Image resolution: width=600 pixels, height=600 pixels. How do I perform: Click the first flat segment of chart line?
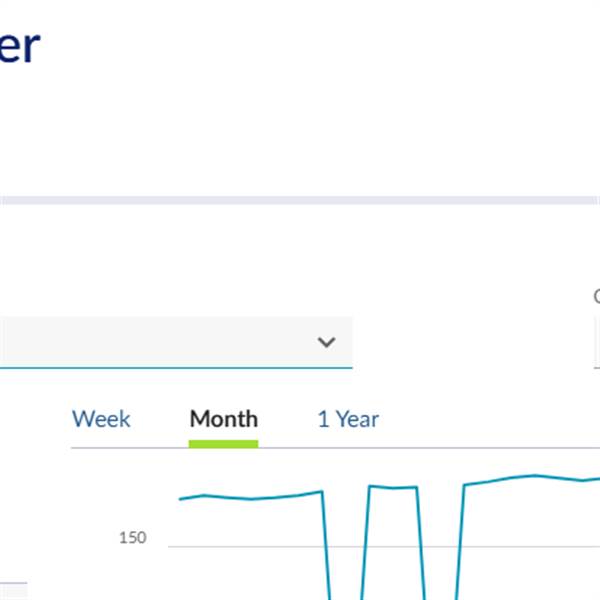[x=251, y=497]
